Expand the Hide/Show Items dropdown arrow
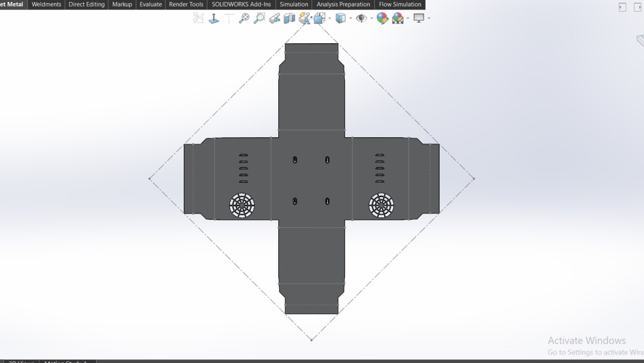Image resolution: width=644 pixels, height=363 pixels. coord(371,19)
